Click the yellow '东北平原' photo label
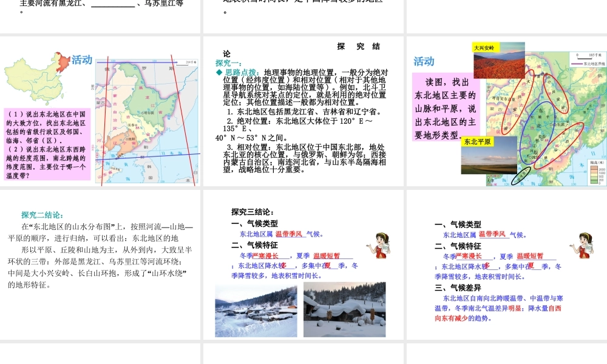 pos(477,141)
